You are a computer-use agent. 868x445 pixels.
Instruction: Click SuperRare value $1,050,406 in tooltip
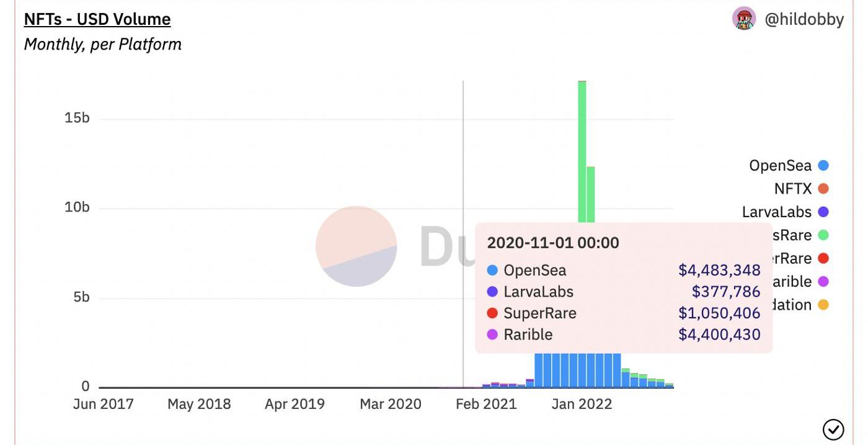tap(719, 313)
